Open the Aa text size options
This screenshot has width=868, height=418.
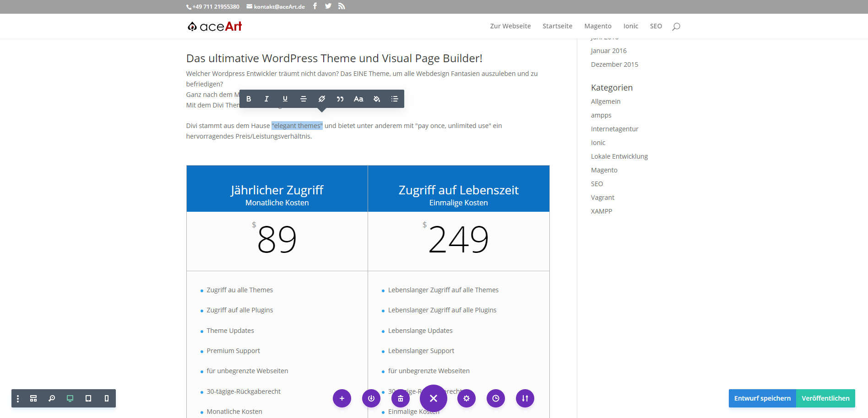coord(358,99)
